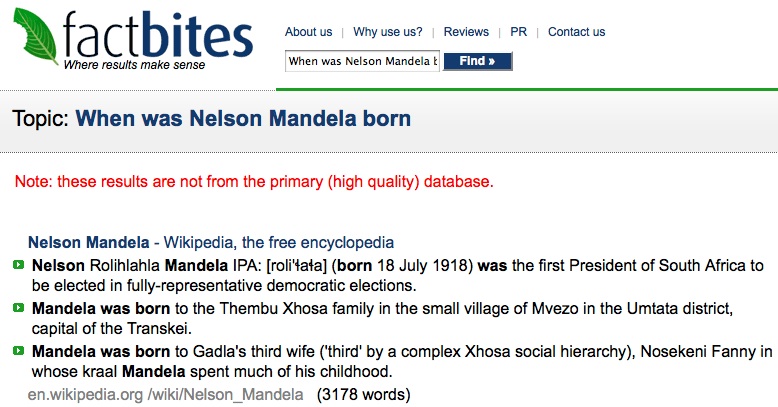
Task: Click the 'Where results make sense' tagline
Action: pos(134,65)
